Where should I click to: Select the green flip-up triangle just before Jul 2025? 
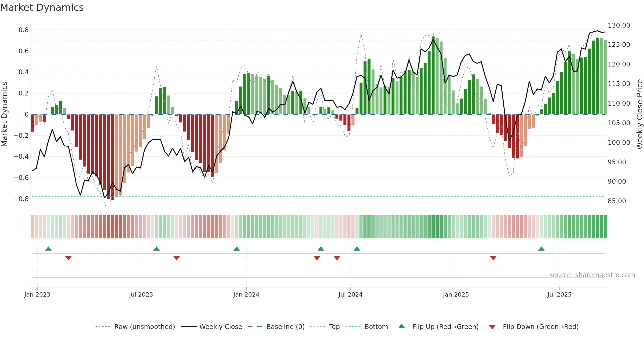pos(541,249)
